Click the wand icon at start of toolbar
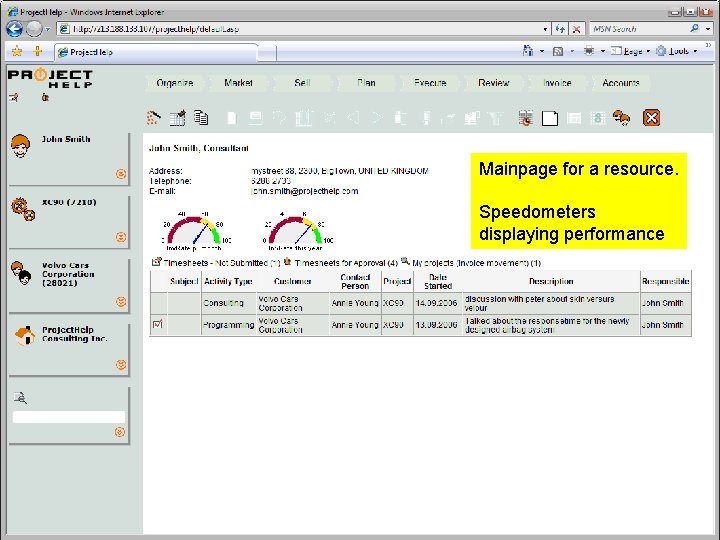Screen dimensions: 720x540 (x=153, y=118)
